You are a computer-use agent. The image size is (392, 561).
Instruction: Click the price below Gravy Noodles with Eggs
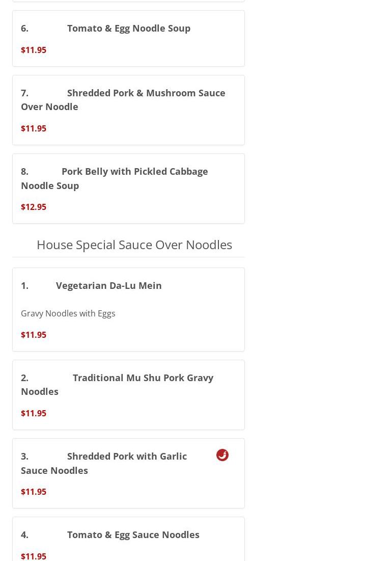pyautogui.click(x=34, y=335)
